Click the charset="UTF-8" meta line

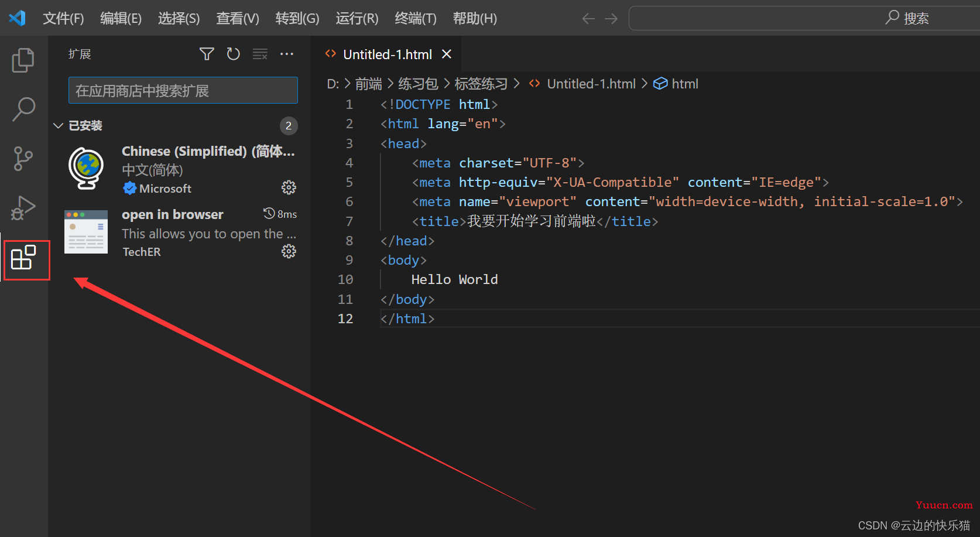pos(498,163)
